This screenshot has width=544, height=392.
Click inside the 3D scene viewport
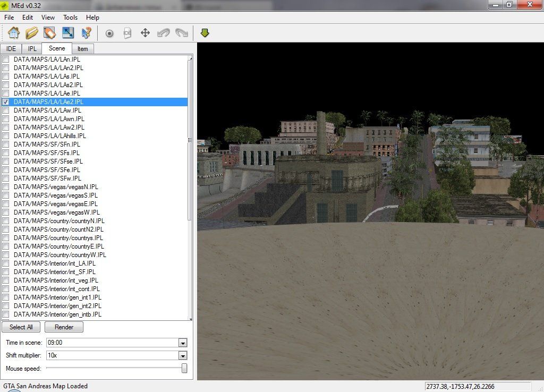pos(370,211)
